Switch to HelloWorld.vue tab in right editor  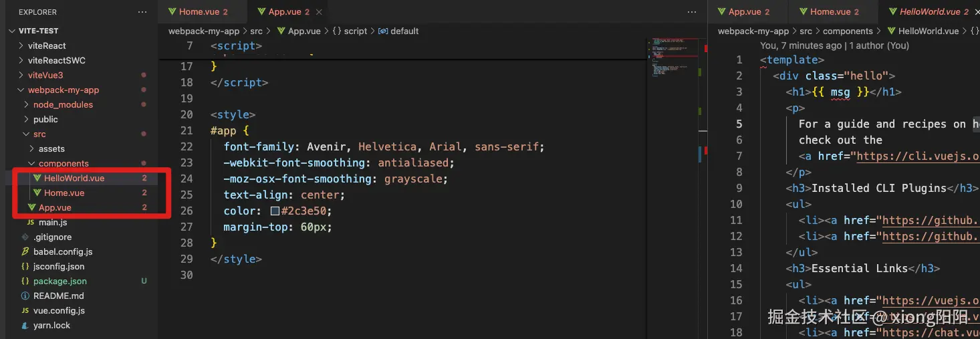point(930,12)
